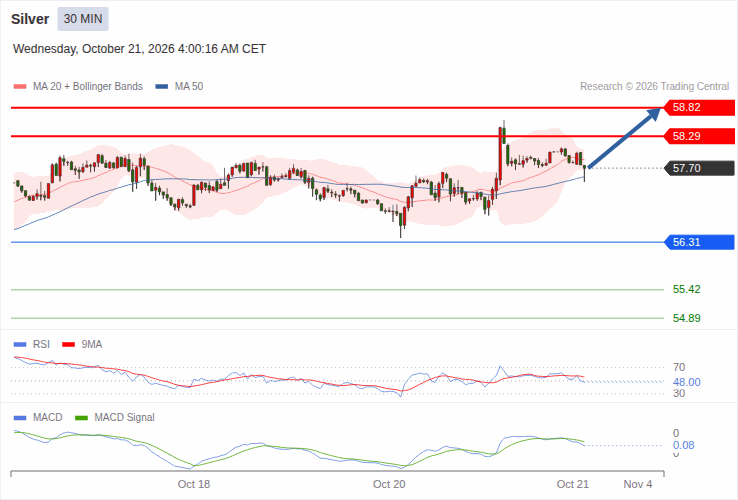Screen dimensions: 738x500
Task: Click the MA 50 legend swatch
Action: (162, 87)
